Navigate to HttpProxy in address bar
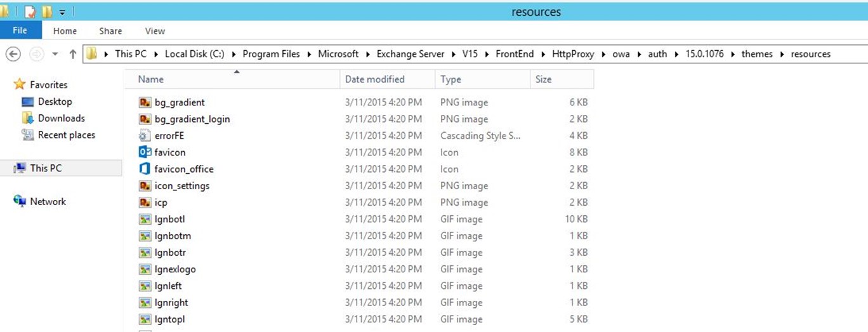Image resolution: width=868 pixels, height=332 pixels. click(x=573, y=54)
